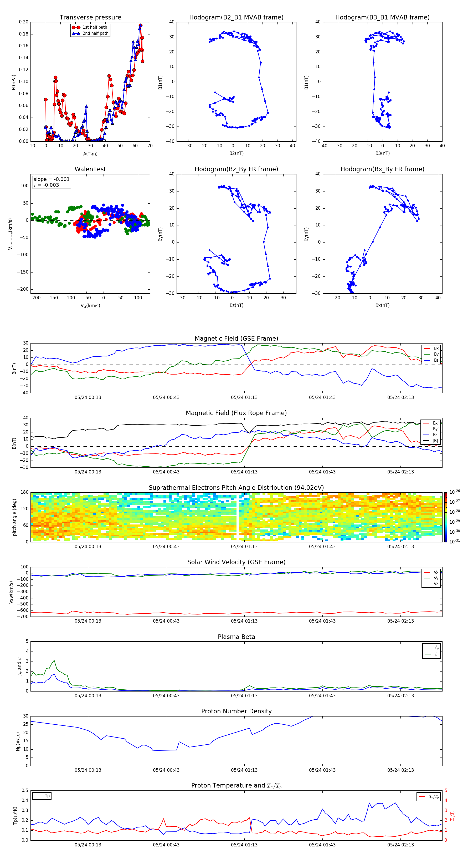
Task: Click the 'Proton Number Density' panel title
Action: coord(236,711)
